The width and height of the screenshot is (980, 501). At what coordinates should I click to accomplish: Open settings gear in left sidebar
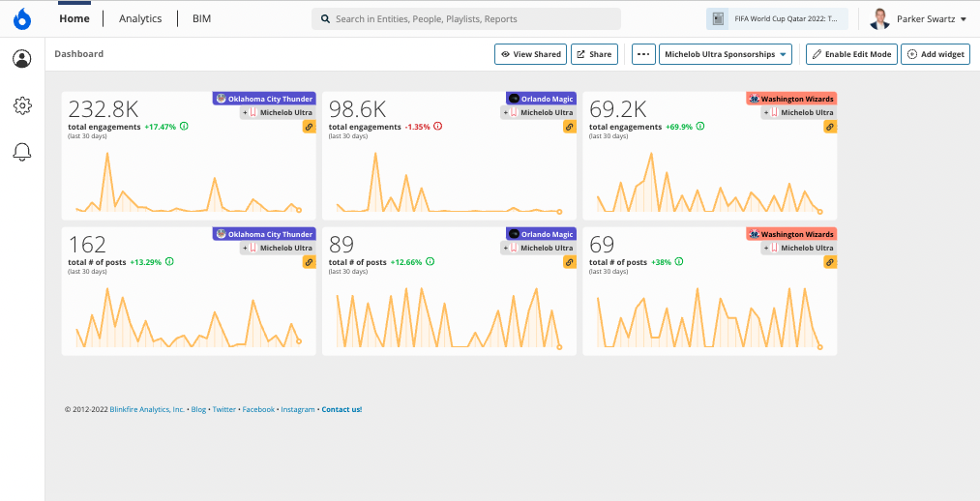coord(22,105)
